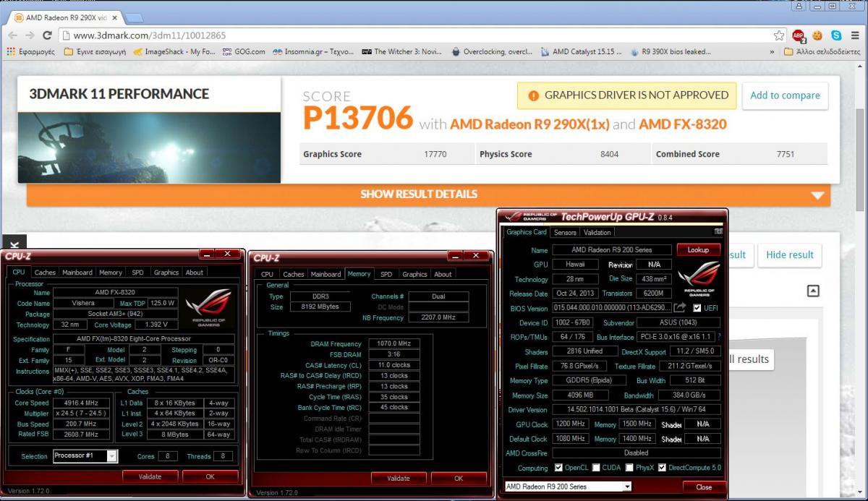Click Validate in the left CPU-Z window
868x501 pixels.
(x=150, y=476)
